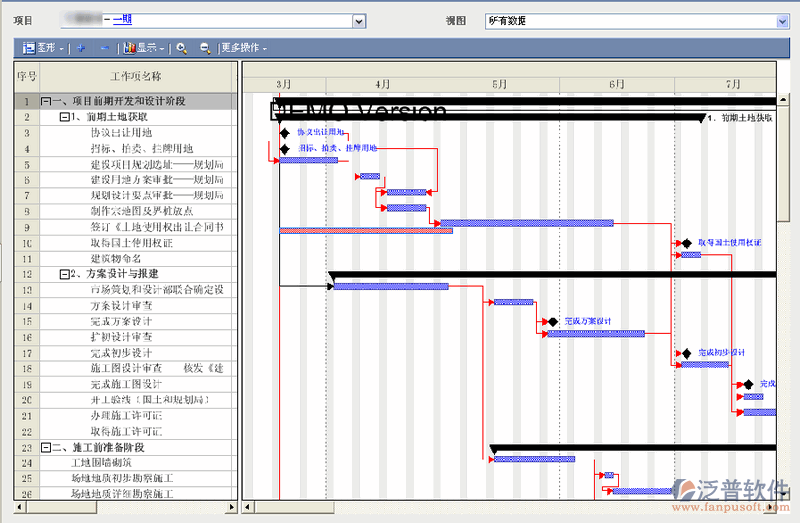Image resolution: width=800 pixels, height=523 pixels.
Task: Open the 更多操作 menu
Action: tap(243, 47)
